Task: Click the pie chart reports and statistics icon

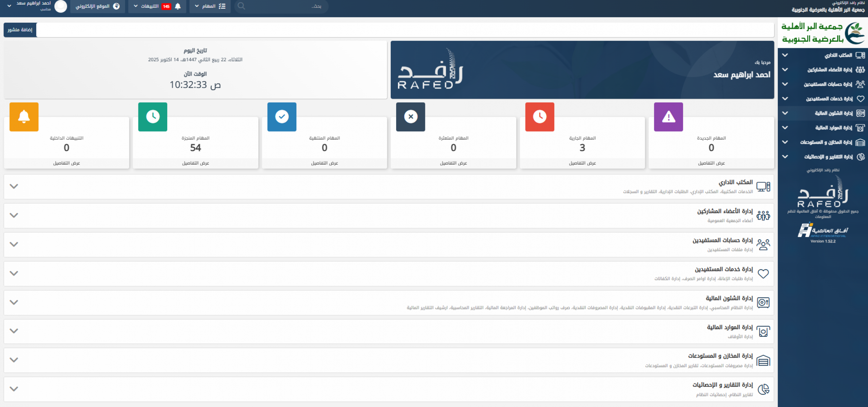Action: (x=763, y=389)
